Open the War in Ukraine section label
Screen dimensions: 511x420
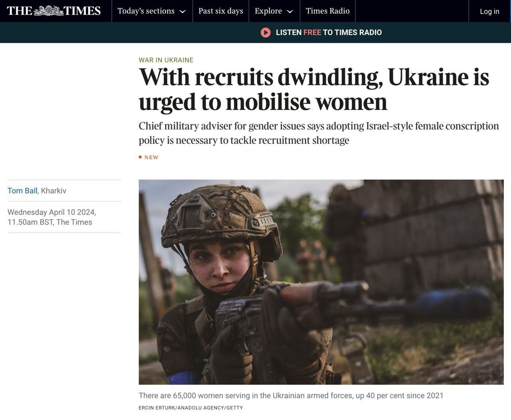coord(166,60)
